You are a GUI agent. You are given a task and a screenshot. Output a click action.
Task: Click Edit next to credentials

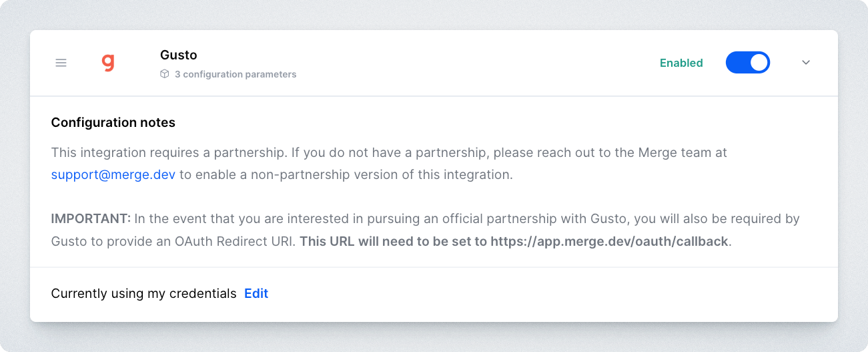tap(256, 293)
